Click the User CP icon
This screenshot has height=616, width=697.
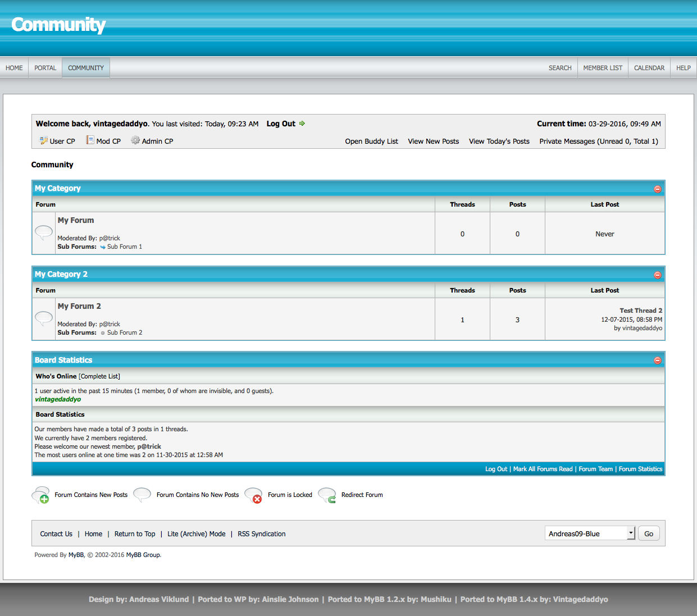click(43, 140)
